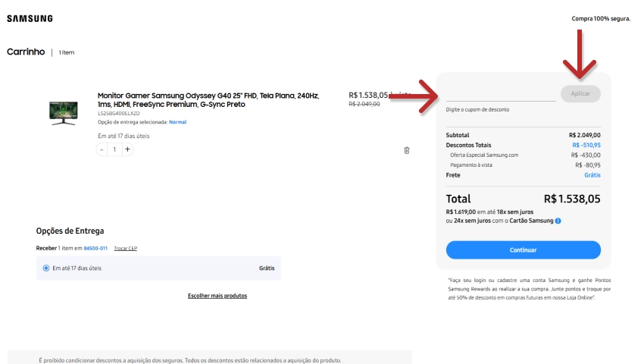Decrease quantity with the minus button
Image resolution: width=644 pixels, height=364 pixels.
point(102,149)
